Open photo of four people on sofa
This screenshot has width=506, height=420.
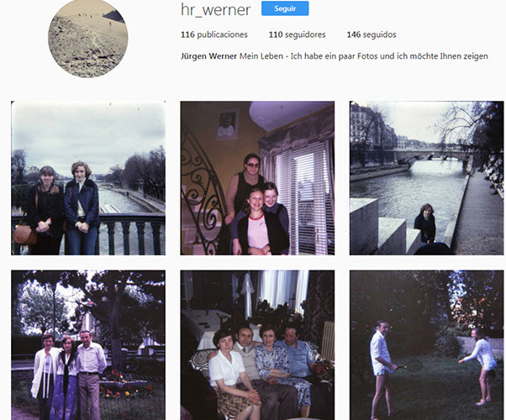pyautogui.click(x=257, y=345)
